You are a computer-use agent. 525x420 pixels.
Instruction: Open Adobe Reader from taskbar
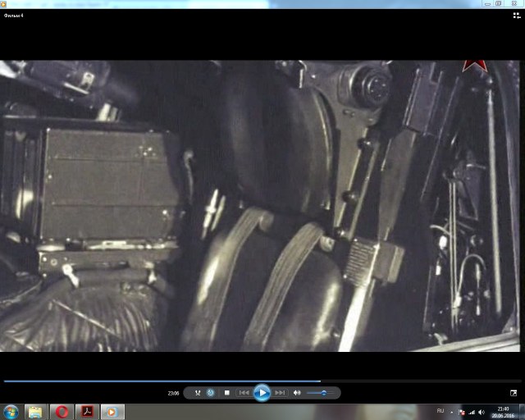tap(86, 411)
